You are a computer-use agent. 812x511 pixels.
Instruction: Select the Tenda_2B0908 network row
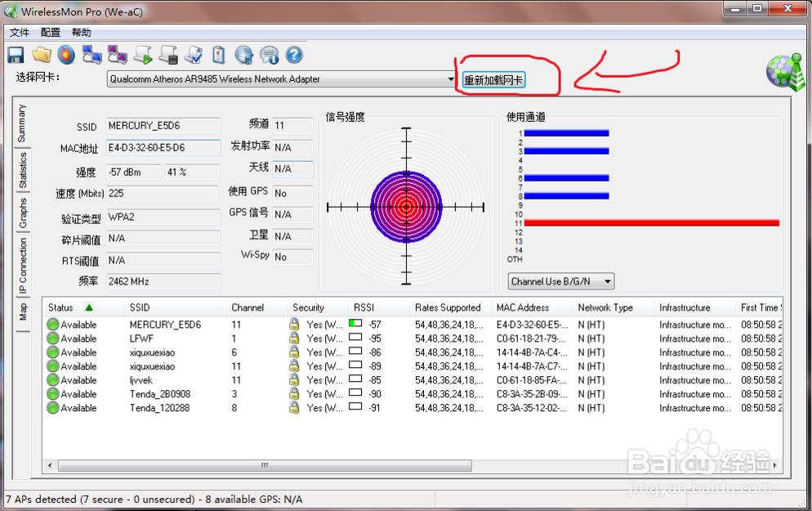point(413,394)
